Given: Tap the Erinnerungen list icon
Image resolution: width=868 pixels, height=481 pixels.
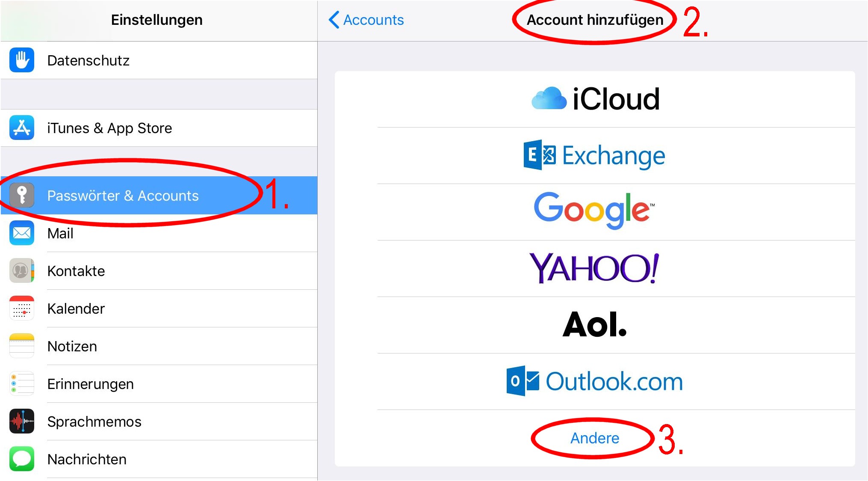Looking at the screenshot, I should [x=22, y=383].
